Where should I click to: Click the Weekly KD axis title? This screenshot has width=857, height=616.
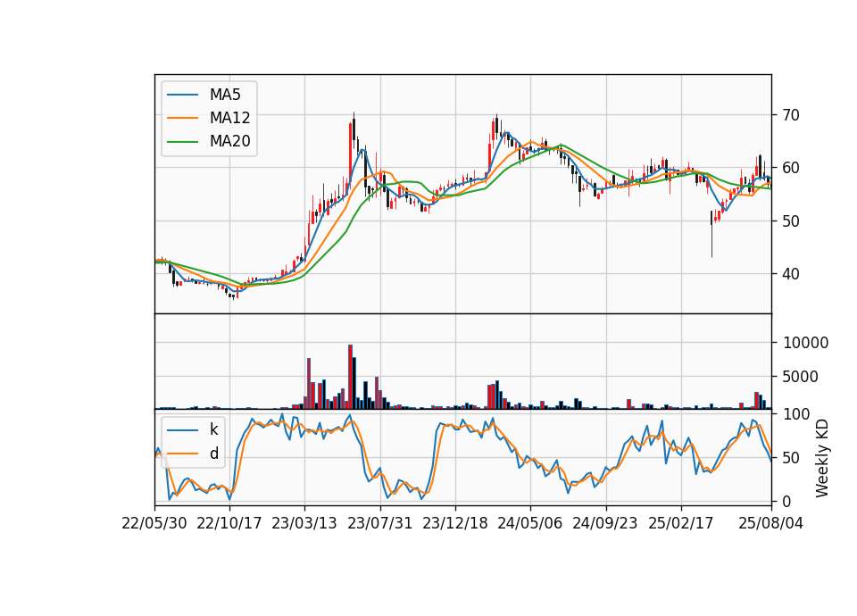(822, 459)
